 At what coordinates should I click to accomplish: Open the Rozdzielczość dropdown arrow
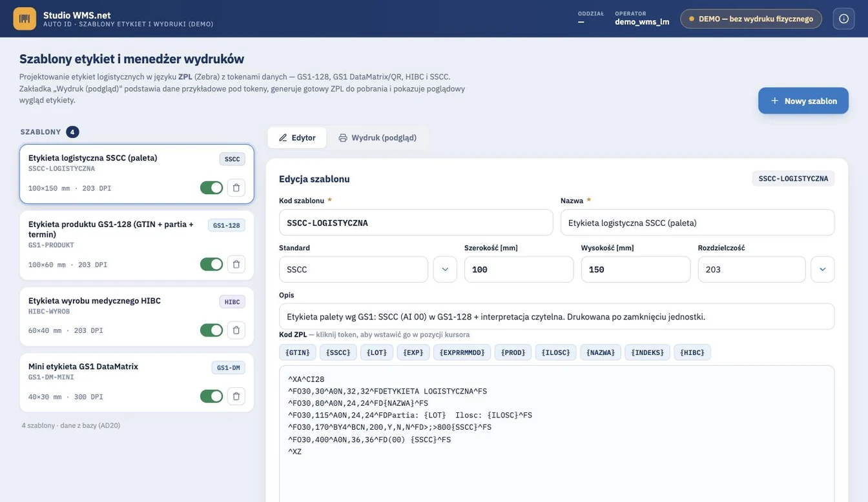point(823,269)
